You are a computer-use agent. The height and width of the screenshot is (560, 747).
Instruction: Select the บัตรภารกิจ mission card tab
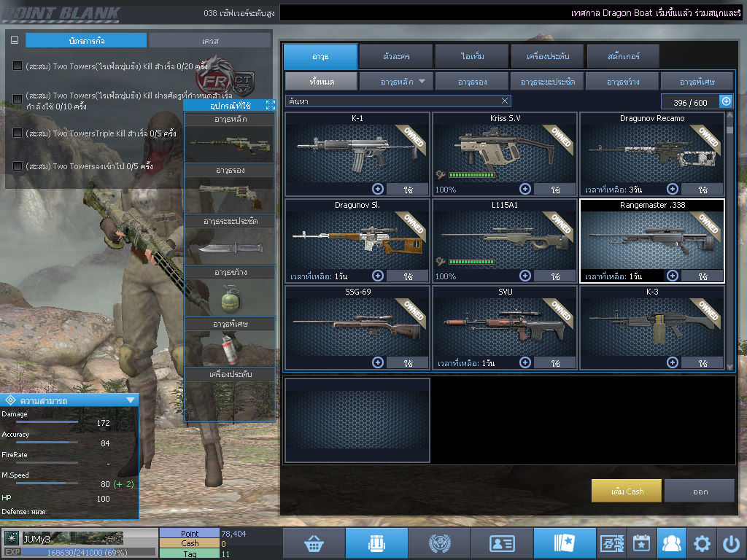pyautogui.click(x=86, y=41)
